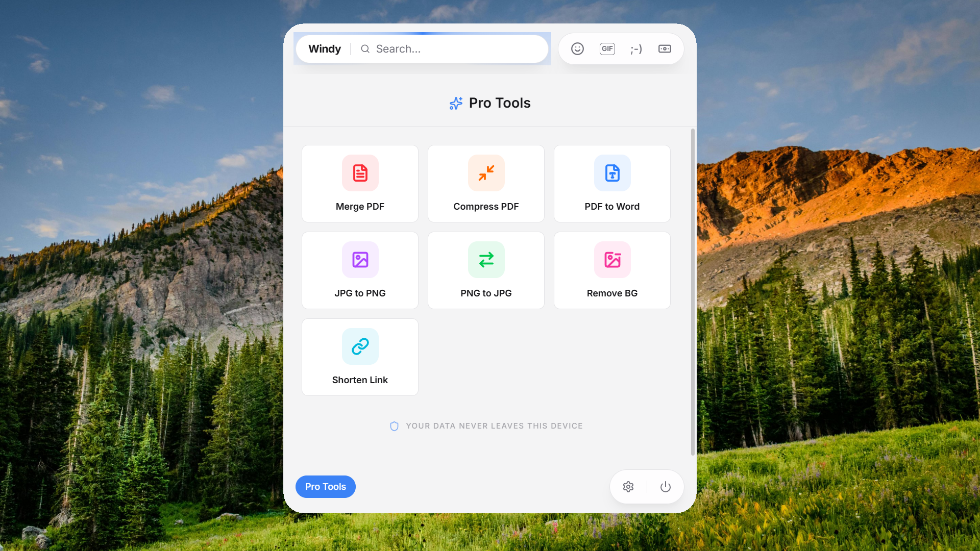Select the green PNG to JPG swap icon
The width and height of the screenshot is (980, 551).
485,260
